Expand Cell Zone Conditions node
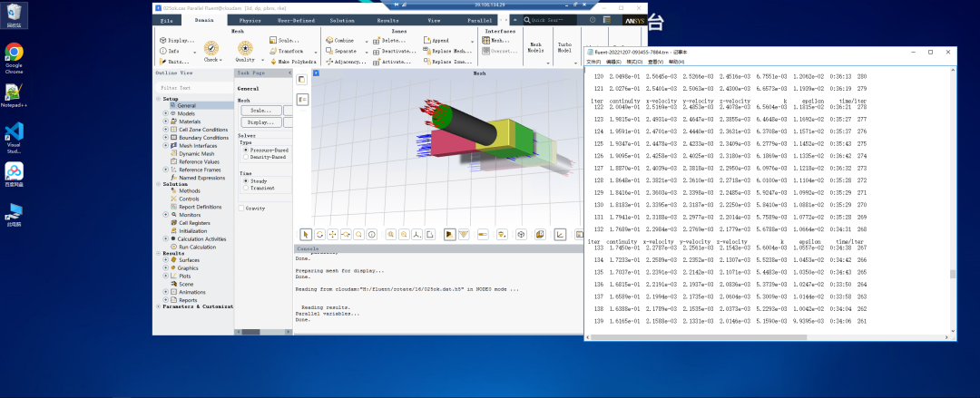This screenshot has width=980, height=398. pos(166,130)
